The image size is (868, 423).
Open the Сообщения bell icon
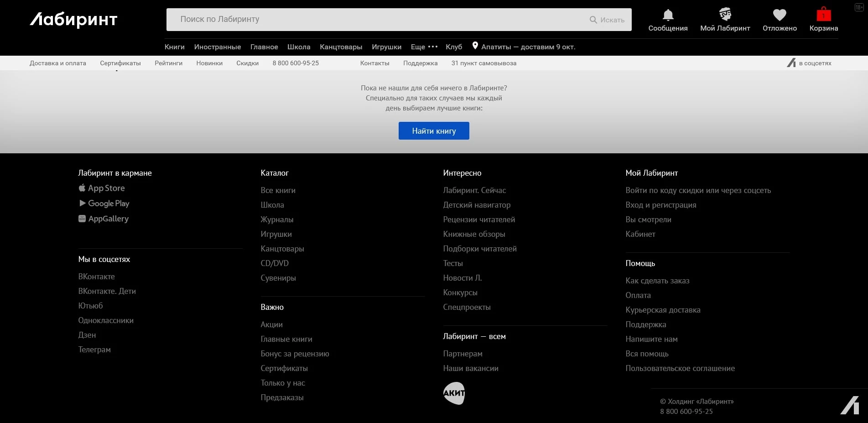pyautogui.click(x=668, y=15)
